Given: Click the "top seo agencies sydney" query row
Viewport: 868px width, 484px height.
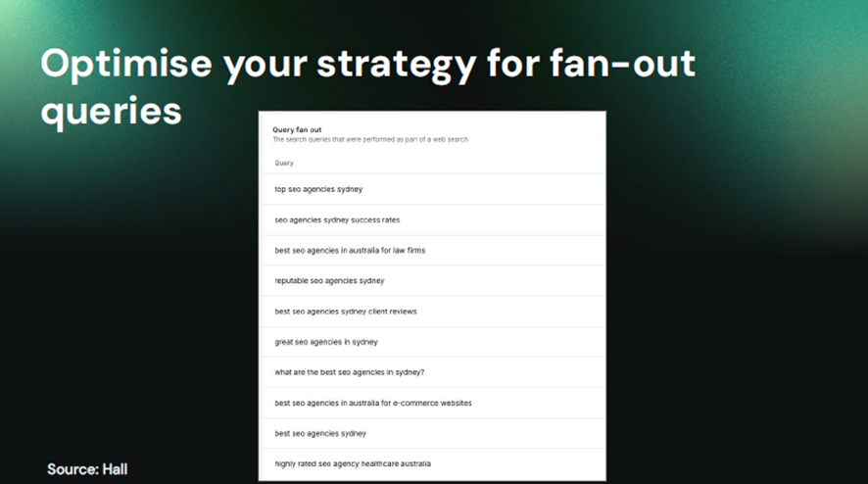Looking at the screenshot, I should [319, 189].
